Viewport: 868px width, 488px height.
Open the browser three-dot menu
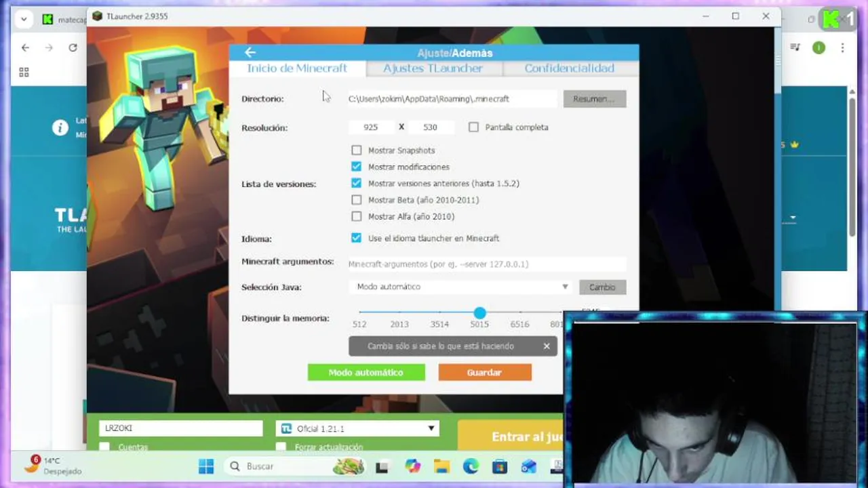842,47
